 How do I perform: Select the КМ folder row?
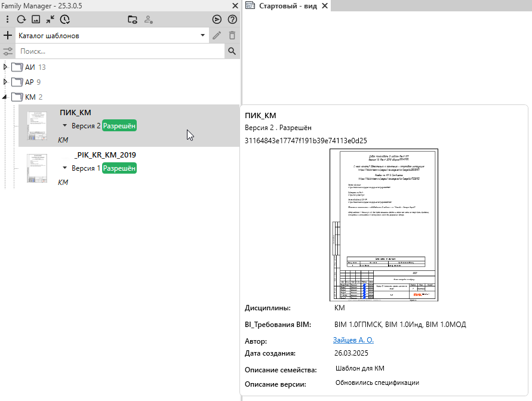coord(27,97)
